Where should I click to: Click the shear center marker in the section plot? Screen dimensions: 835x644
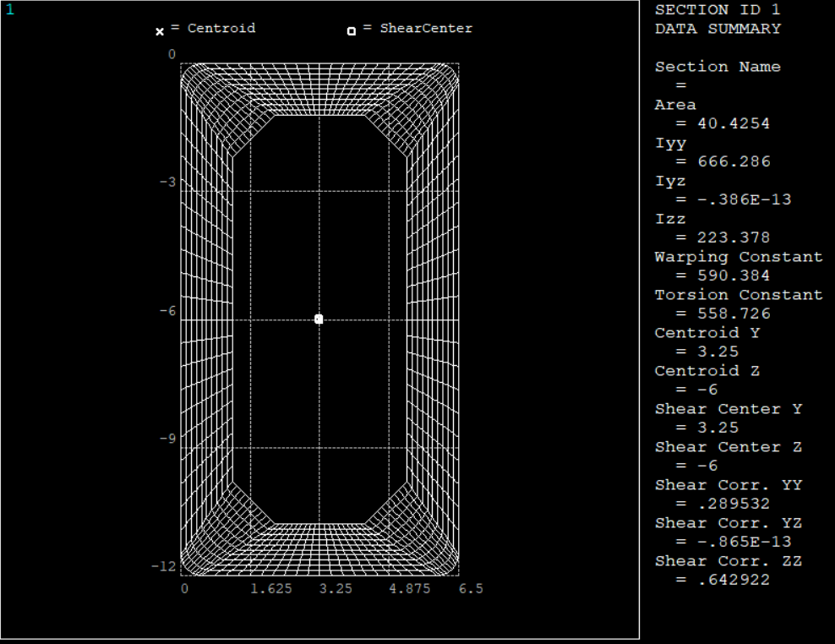pyautogui.click(x=319, y=319)
